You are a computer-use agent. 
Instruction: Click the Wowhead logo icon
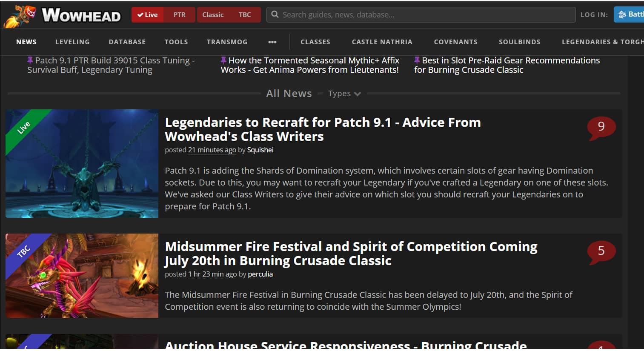20,16
